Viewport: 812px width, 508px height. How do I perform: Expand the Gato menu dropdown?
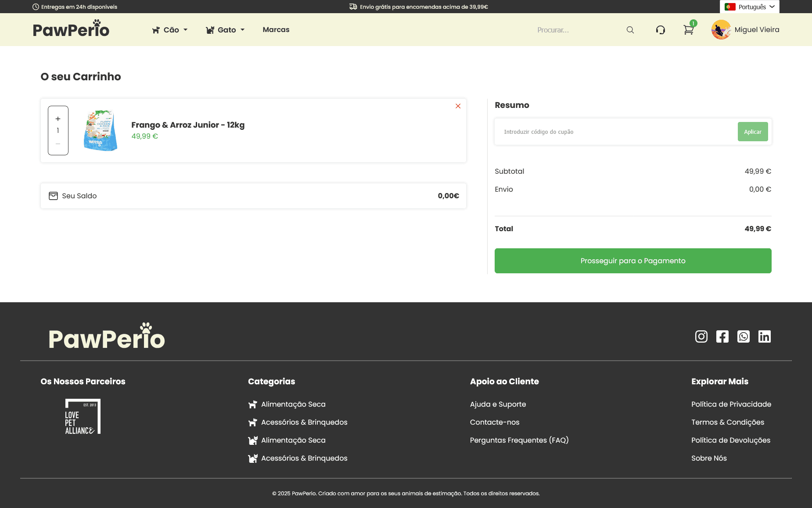tap(225, 29)
